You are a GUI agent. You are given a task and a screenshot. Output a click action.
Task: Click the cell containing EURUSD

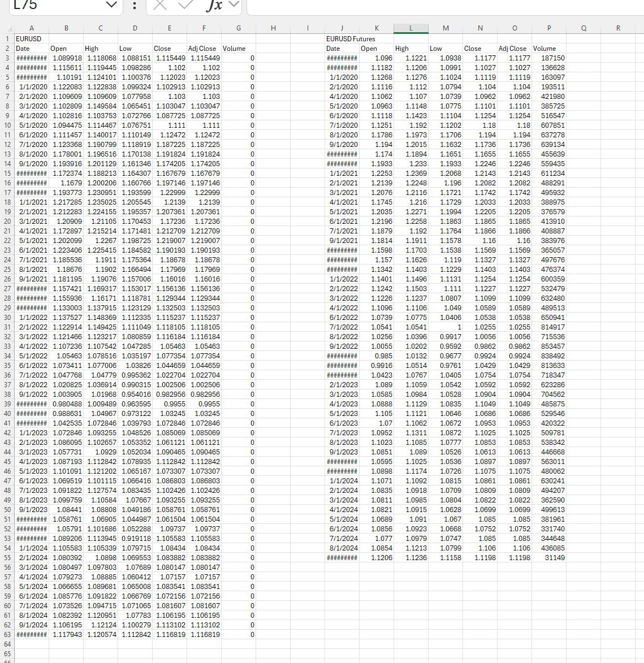[31, 38]
